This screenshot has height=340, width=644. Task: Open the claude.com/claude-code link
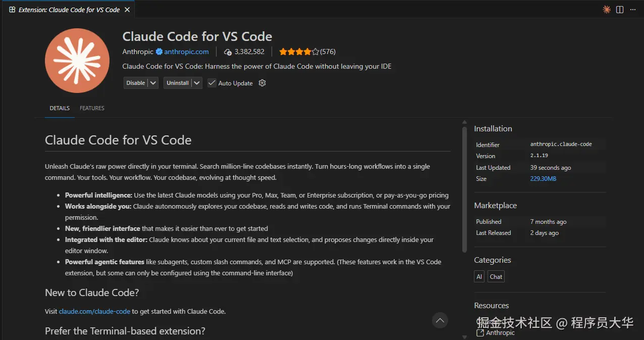coord(94,311)
